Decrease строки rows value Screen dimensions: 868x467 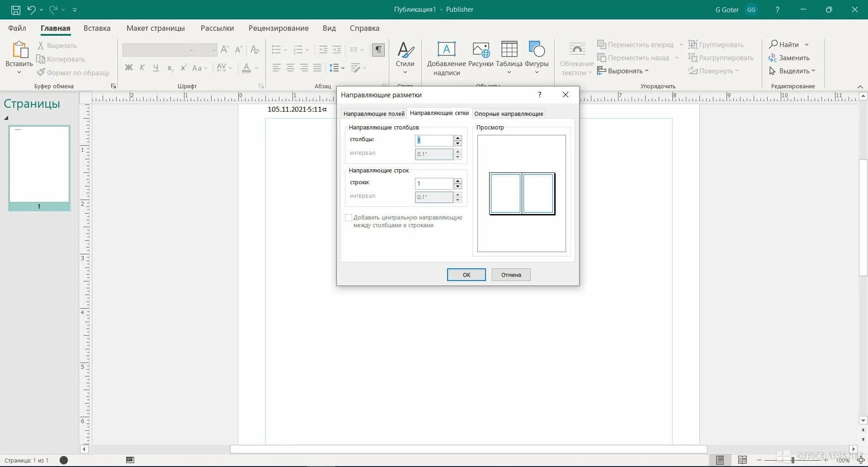458,186
